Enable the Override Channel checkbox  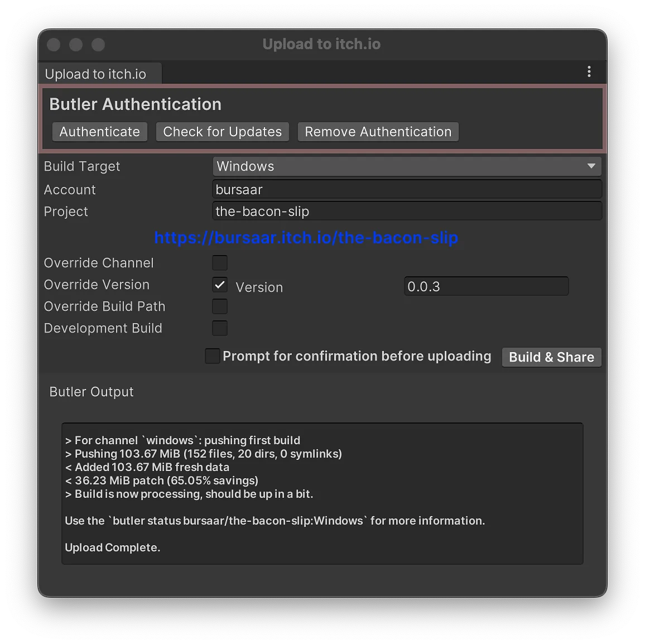[220, 263]
